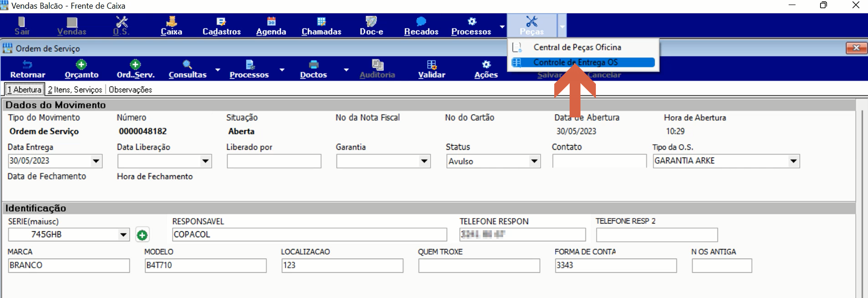Click the TELEFONE RESPON field
The width and height of the screenshot is (868, 298).
(523, 234)
